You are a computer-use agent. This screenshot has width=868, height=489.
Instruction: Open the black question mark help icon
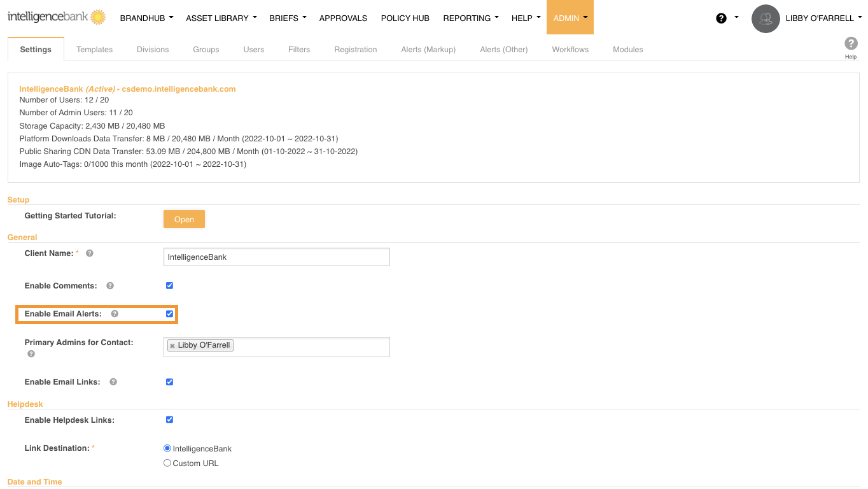click(721, 18)
